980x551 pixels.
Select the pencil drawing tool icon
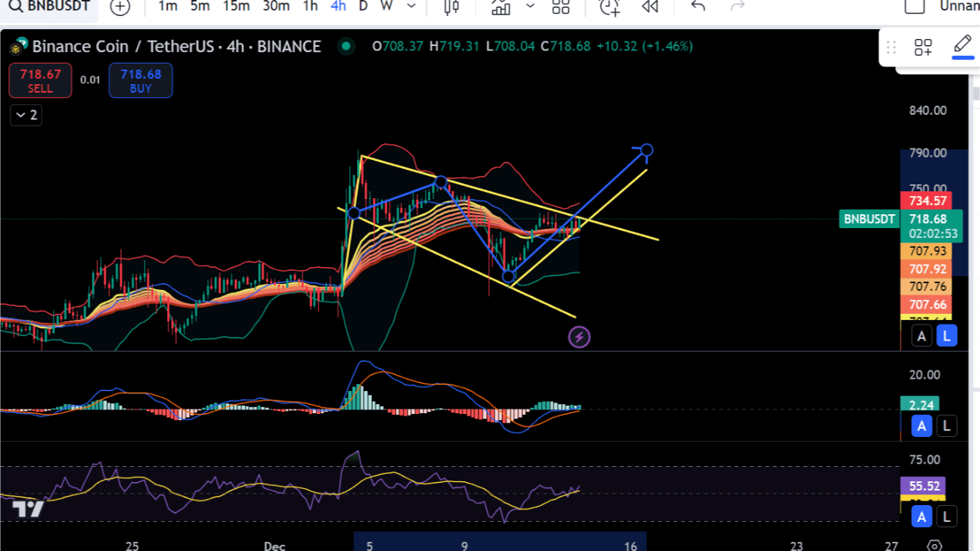pos(963,46)
